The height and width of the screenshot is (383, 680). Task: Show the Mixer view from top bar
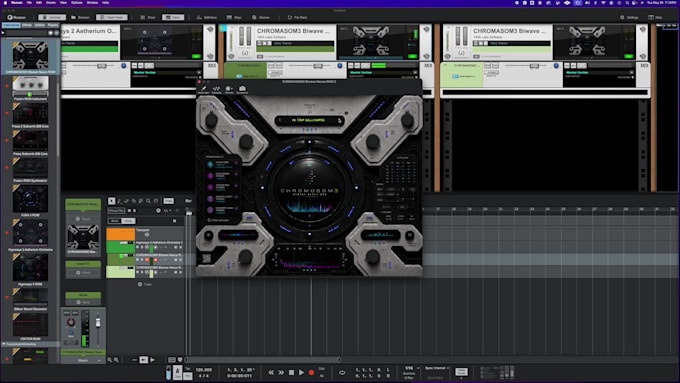[x=148, y=17]
